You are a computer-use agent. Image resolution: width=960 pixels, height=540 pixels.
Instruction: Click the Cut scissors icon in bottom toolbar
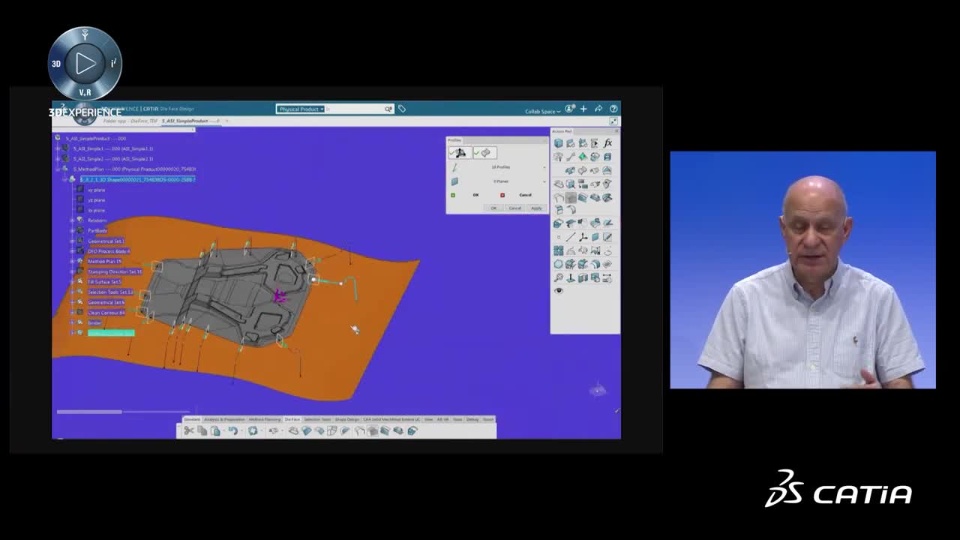tap(189, 431)
